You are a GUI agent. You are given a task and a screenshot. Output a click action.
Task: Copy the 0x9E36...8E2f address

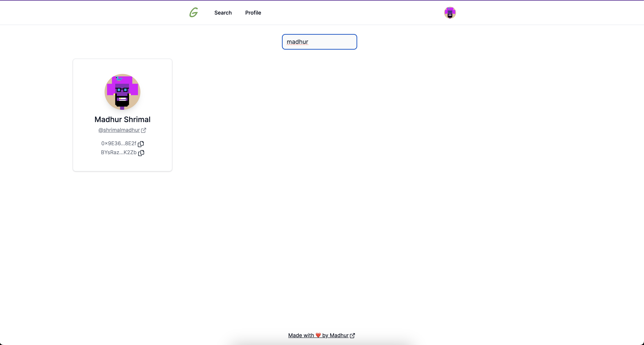pyautogui.click(x=141, y=144)
